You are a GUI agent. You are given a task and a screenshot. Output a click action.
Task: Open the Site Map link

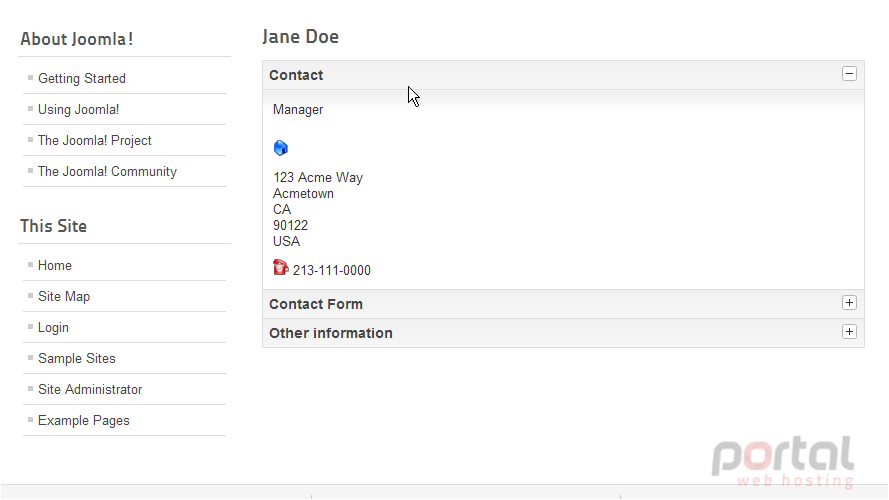(64, 296)
